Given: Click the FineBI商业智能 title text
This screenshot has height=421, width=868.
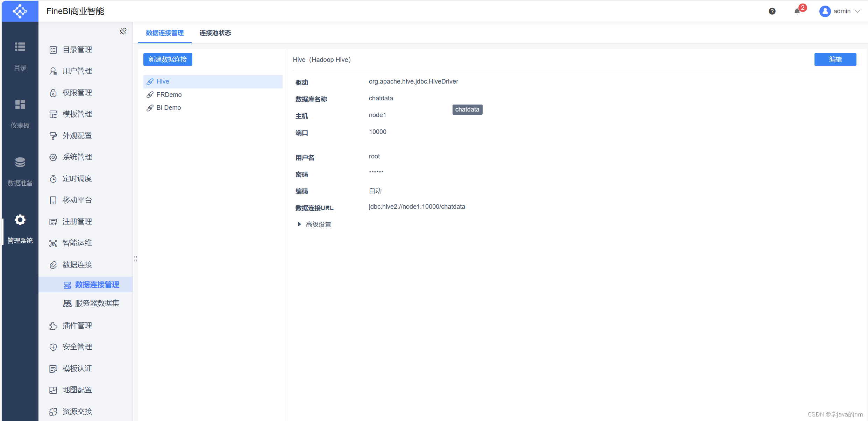Looking at the screenshot, I should pyautogui.click(x=75, y=11).
